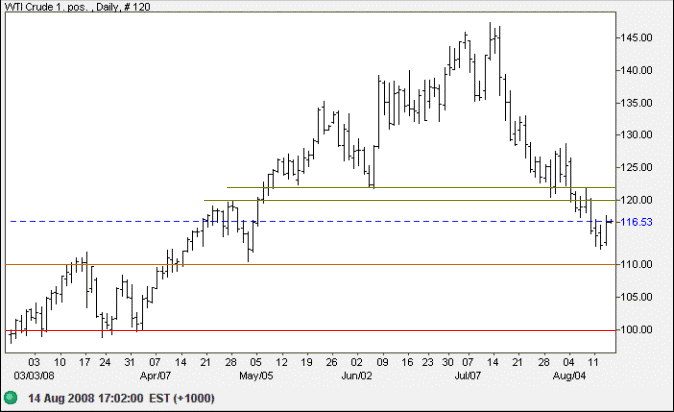674x412 pixels.
Task: Select the 140.00 price axis label
Action: tap(636, 70)
